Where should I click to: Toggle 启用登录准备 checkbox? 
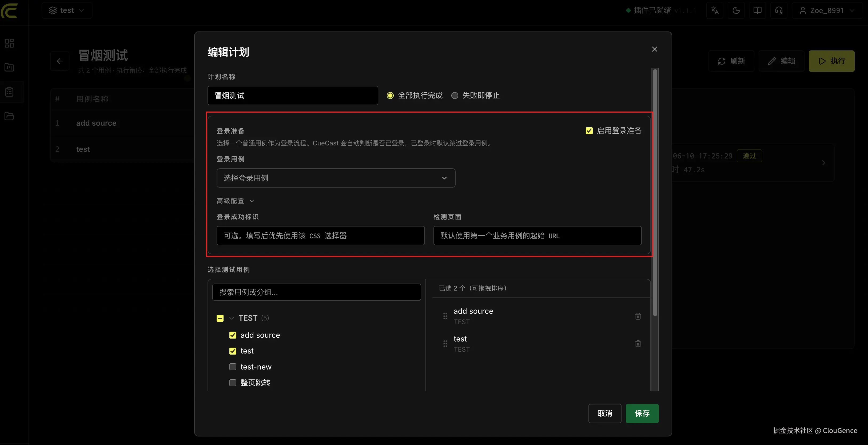click(589, 131)
